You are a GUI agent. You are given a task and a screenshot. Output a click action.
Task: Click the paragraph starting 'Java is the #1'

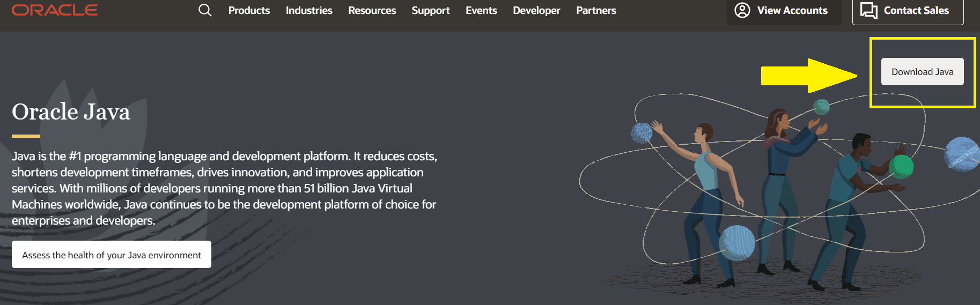tap(224, 188)
